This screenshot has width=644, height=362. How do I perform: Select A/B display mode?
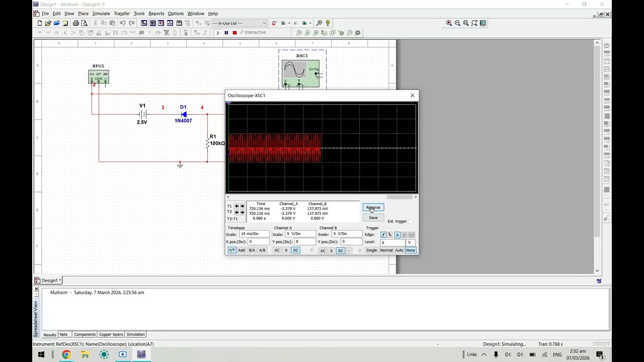point(262,250)
